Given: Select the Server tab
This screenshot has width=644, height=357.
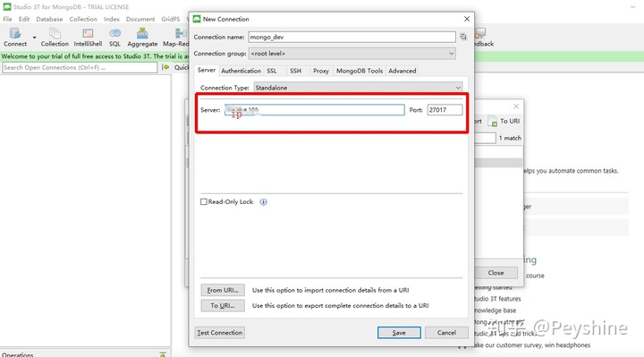Looking at the screenshot, I should [207, 71].
